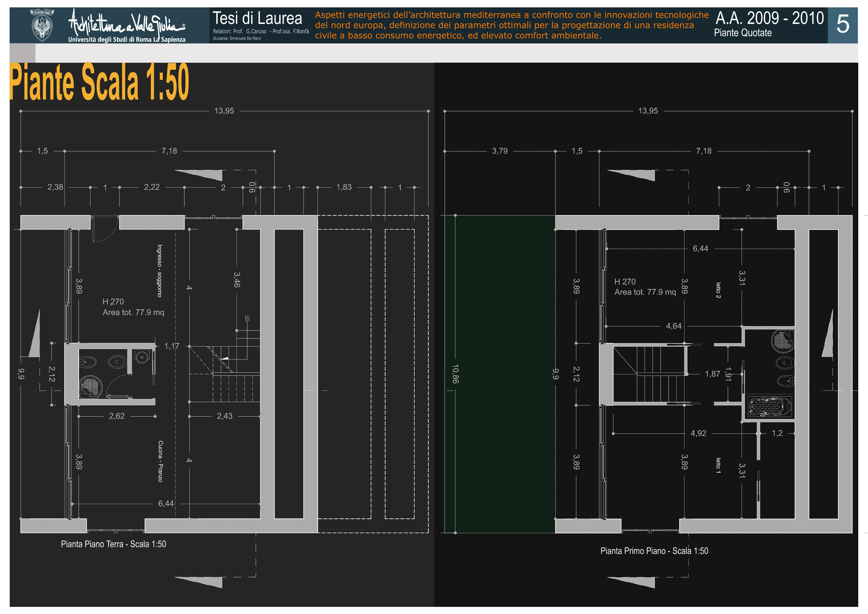Click 'Studente: Emanuele De Marzi' text
Viewport: 868px width, 614px height.
point(237,38)
